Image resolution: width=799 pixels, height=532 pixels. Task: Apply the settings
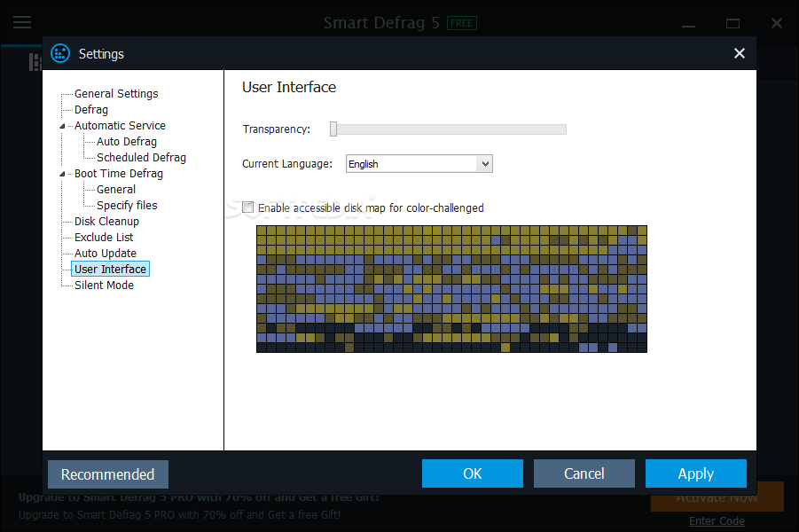pos(695,473)
